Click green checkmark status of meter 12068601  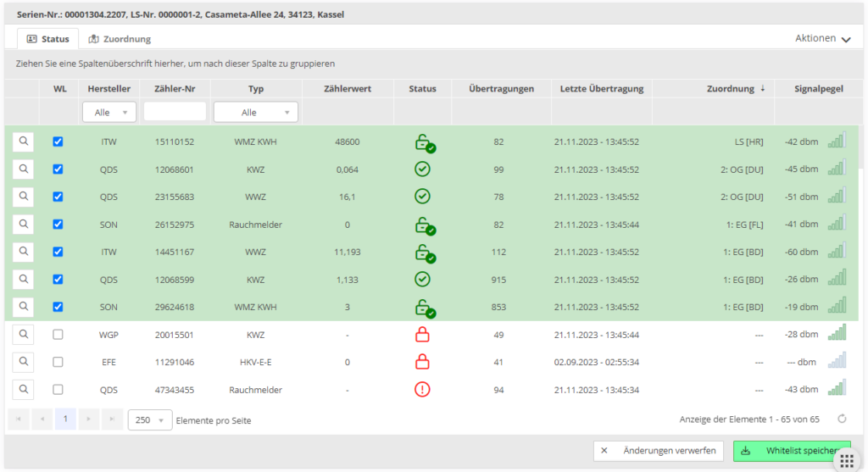[422, 169]
